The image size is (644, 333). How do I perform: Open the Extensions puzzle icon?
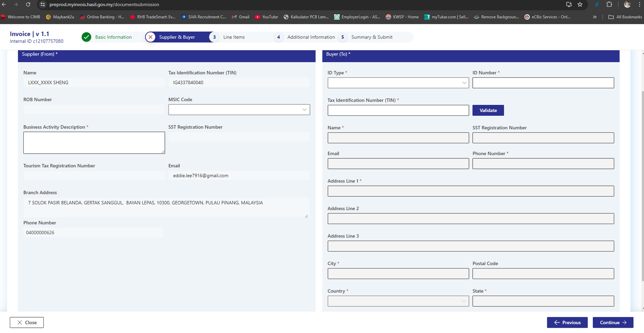coord(609,5)
